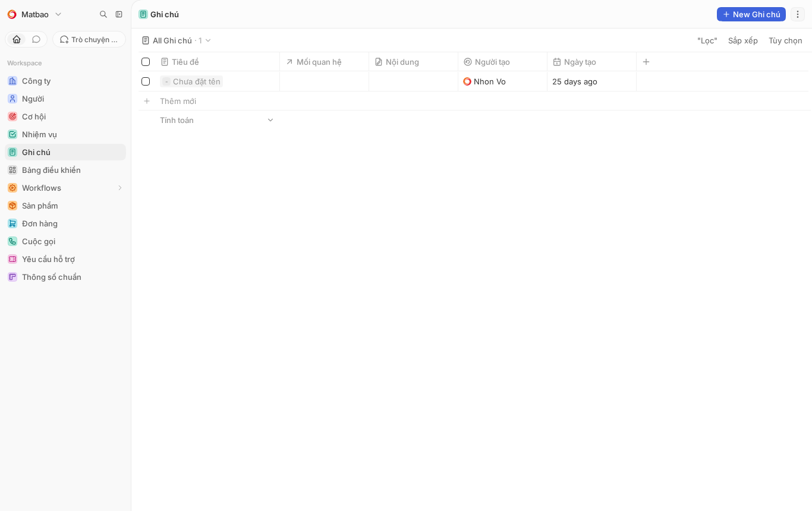The height and width of the screenshot is (511, 812).
Task: Open the "Lọc" filter button
Action: tap(707, 40)
